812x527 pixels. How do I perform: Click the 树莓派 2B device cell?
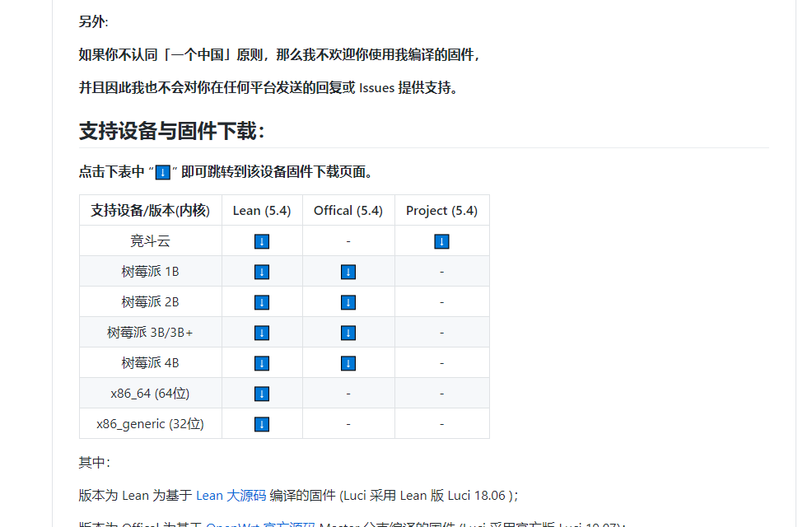tap(150, 302)
